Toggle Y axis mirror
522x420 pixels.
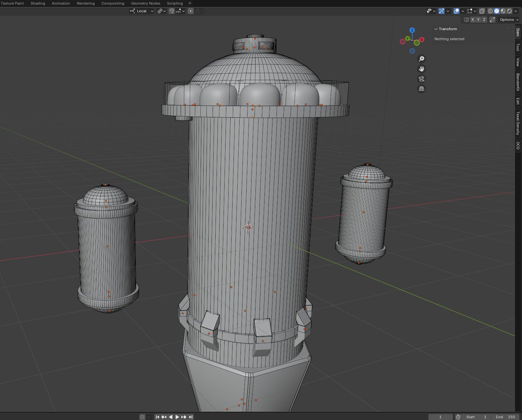[x=478, y=20]
